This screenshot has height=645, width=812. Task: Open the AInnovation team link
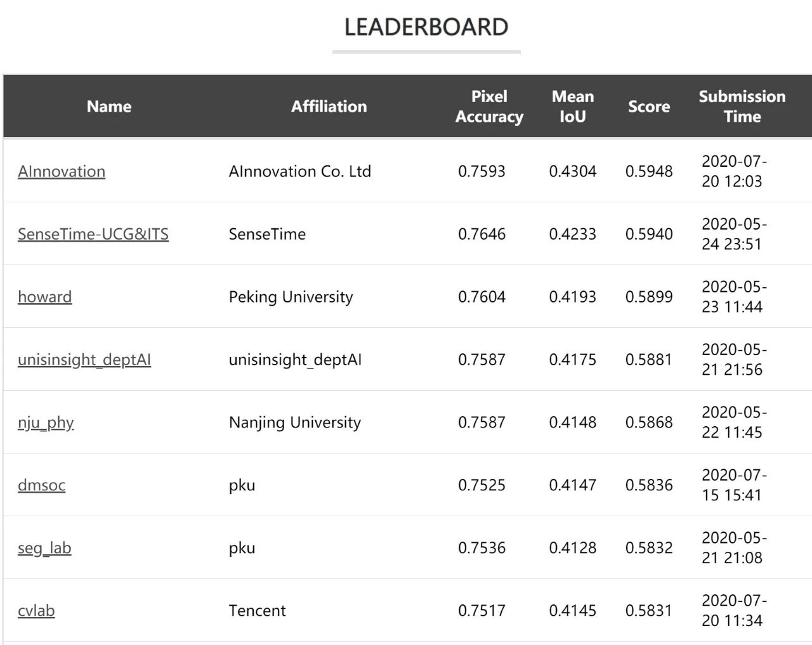click(x=62, y=171)
